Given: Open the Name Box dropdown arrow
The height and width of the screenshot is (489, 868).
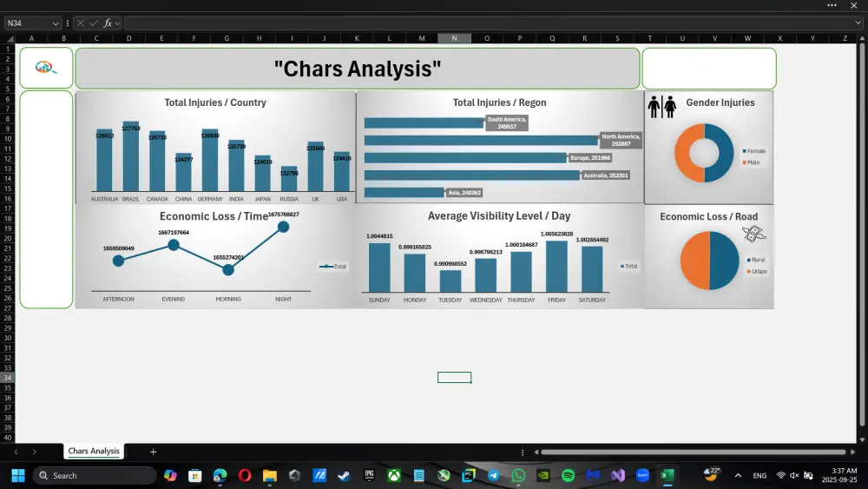Looking at the screenshot, I should pyautogui.click(x=56, y=23).
